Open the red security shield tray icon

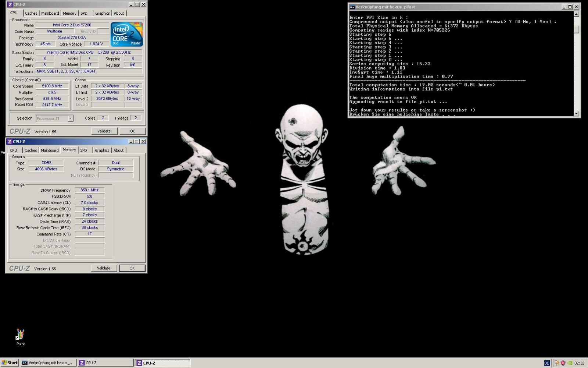coord(563,363)
